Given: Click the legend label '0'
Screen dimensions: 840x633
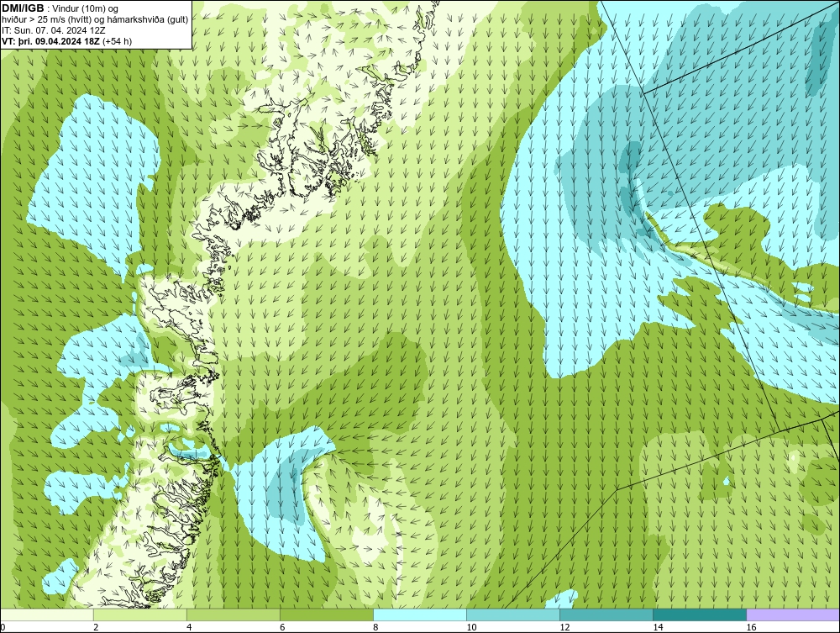Looking at the screenshot, I should click(x=3, y=627).
